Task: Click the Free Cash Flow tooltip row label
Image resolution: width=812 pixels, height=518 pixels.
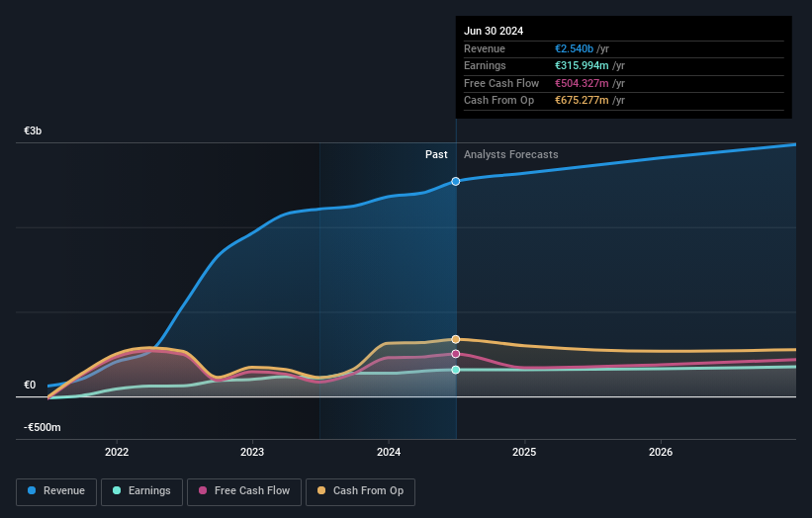Action: click(x=501, y=83)
